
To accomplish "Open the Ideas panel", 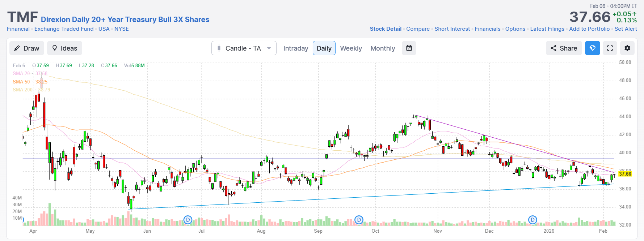I will [64, 48].
